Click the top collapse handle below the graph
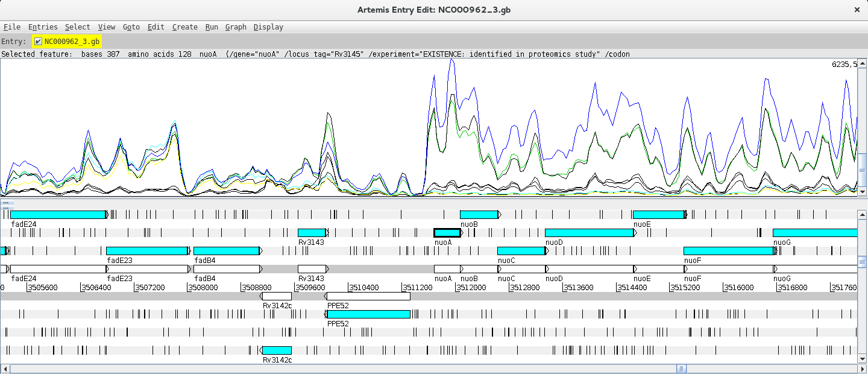868x374 pixels. pyautogui.click(x=5, y=203)
